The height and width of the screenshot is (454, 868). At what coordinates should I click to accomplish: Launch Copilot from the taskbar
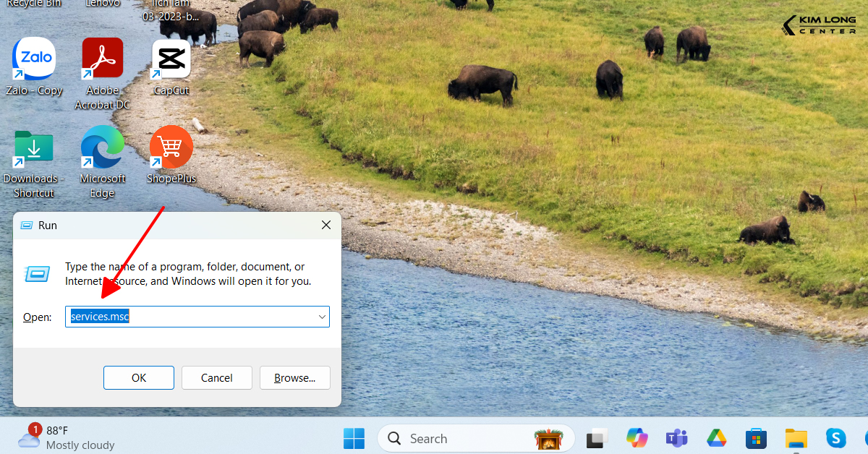[x=637, y=438]
